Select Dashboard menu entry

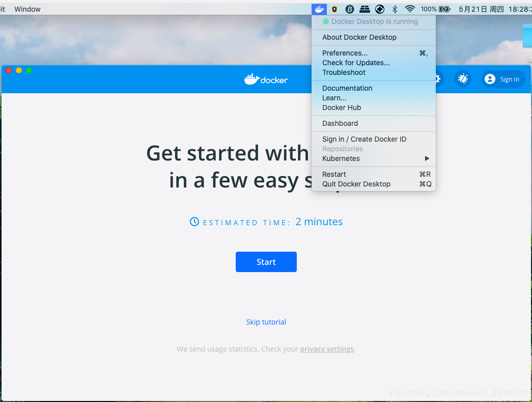click(x=374, y=123)
